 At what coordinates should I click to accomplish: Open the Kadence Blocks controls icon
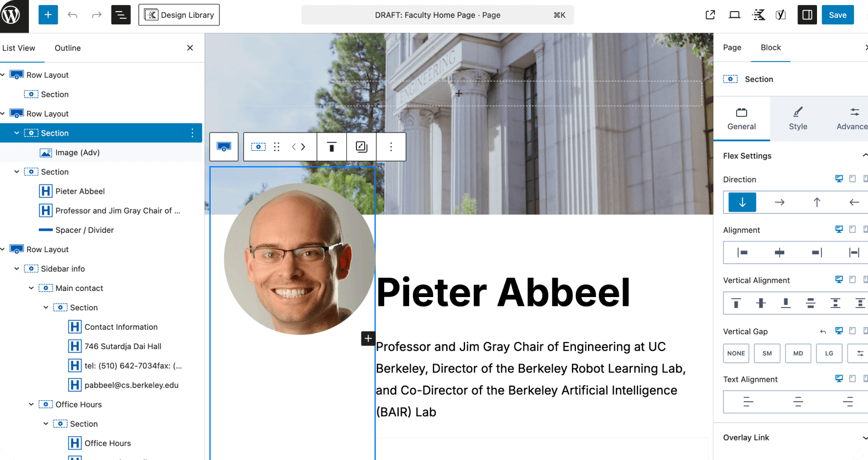[759, 15]
